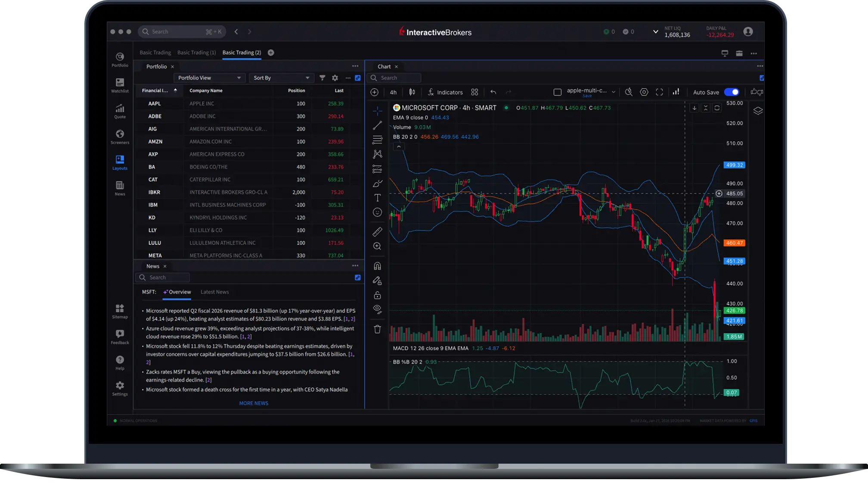Toggle visibility of chart drawings

378,309
